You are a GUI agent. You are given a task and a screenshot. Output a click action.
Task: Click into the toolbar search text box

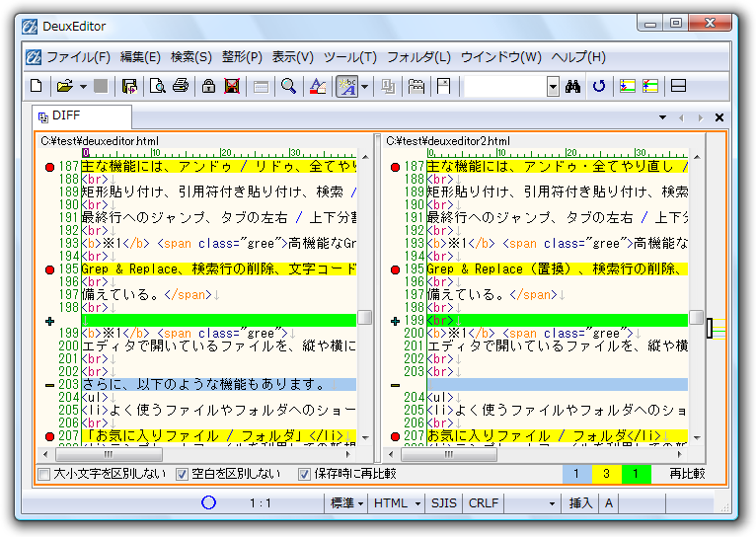click(x=505, y=87)
